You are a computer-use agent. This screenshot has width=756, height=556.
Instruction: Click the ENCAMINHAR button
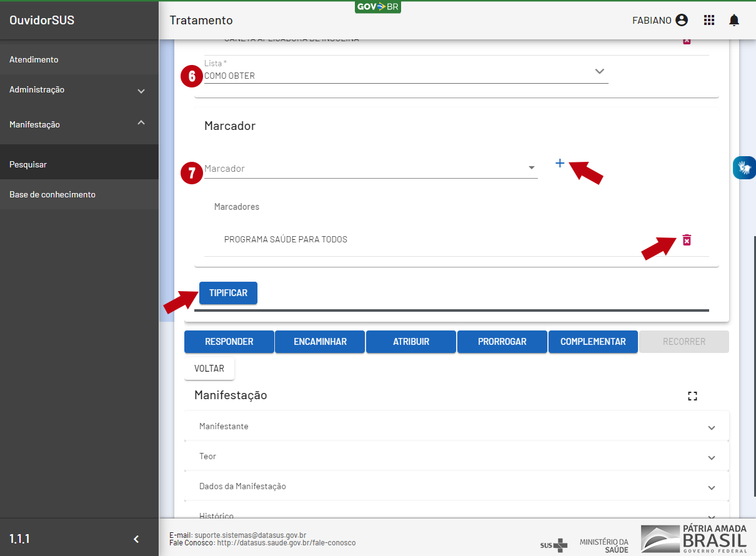tap(320, 342)
